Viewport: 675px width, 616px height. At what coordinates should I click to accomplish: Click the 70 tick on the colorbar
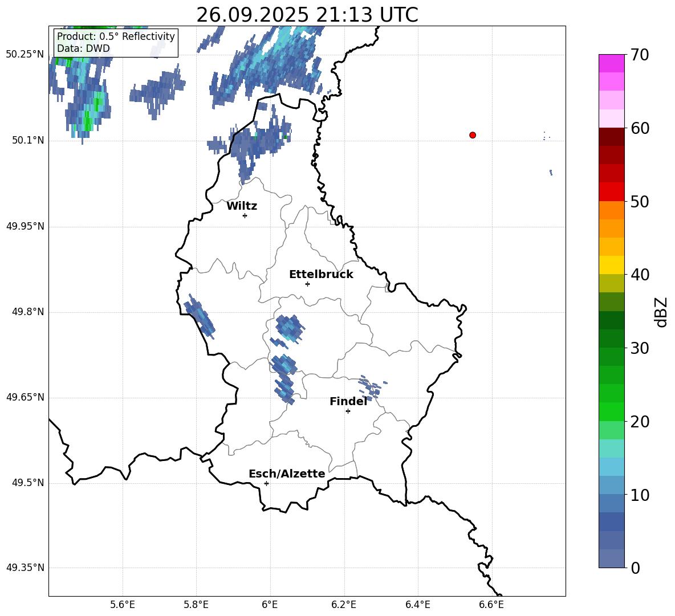[x=640, y=55]
